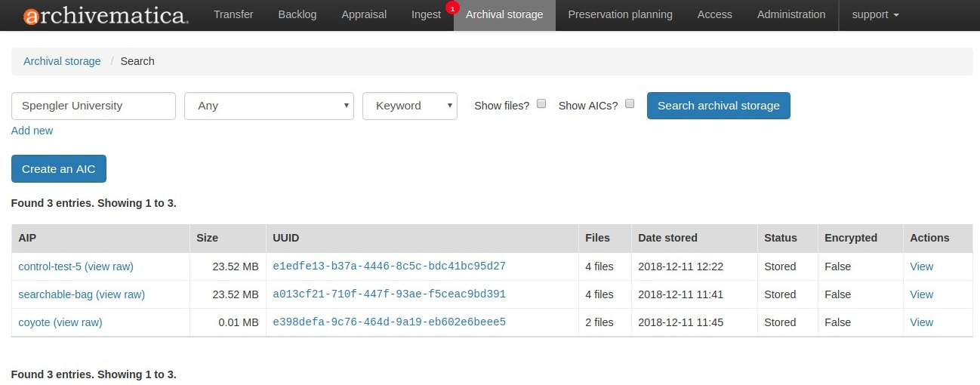Expand the support user menu

coord(874,14)
